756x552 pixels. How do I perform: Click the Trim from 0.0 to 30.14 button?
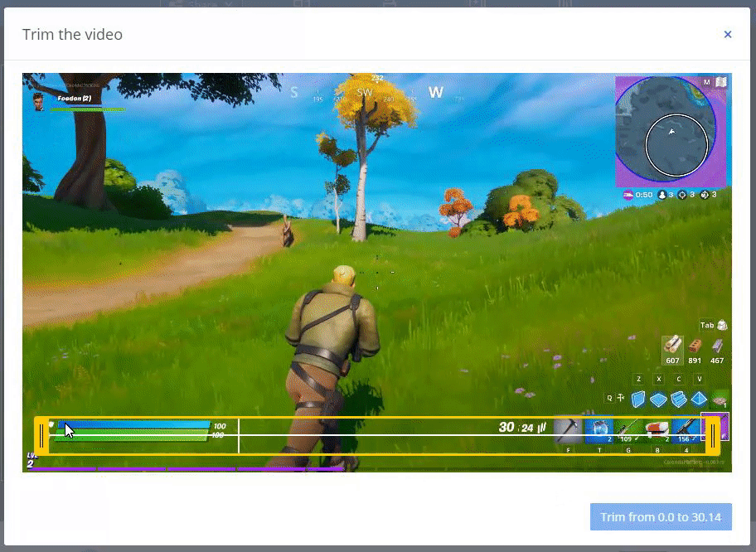click(661, 517)
